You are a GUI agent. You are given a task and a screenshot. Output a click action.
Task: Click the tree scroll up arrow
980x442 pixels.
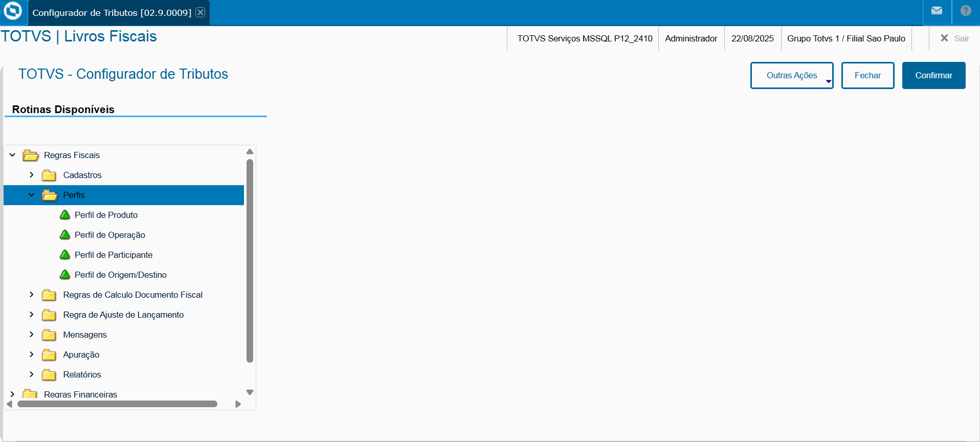[250, 151]
